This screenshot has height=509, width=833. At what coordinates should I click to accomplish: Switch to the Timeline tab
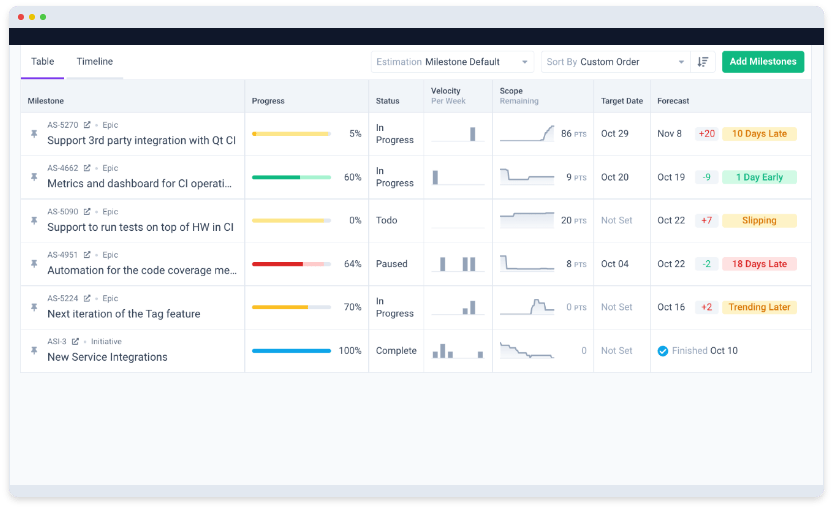(x=95, y=62)
